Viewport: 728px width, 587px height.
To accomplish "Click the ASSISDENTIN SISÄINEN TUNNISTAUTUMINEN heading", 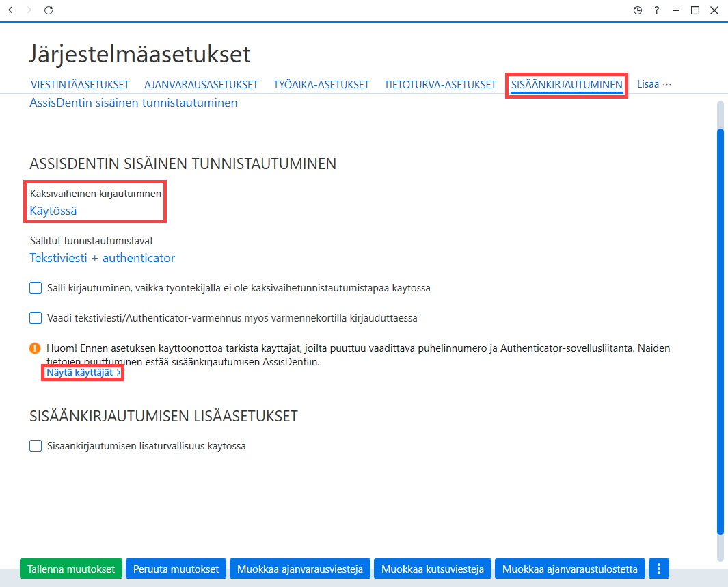I will (183, 164).
